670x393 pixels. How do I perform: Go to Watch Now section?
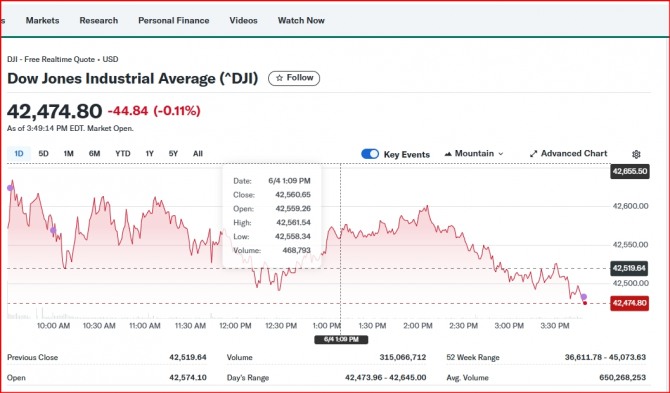click(301, 21)
